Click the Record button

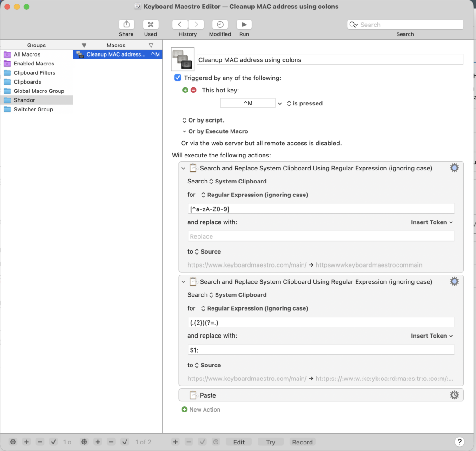point(302,442)
